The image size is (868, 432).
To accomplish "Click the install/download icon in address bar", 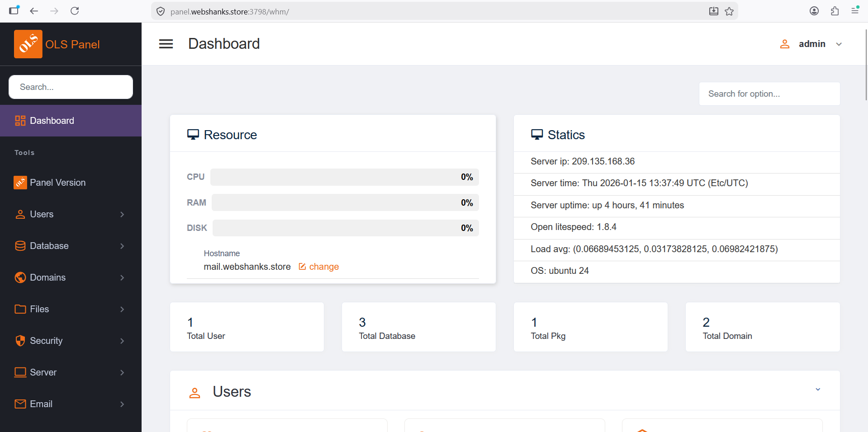I will [714, 11].
